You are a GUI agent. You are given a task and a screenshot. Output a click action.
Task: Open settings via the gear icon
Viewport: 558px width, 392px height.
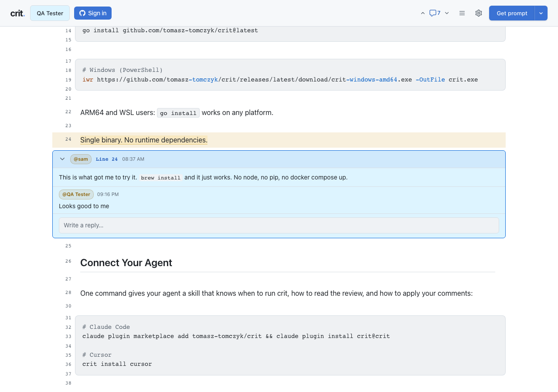(x=479, y=13)
